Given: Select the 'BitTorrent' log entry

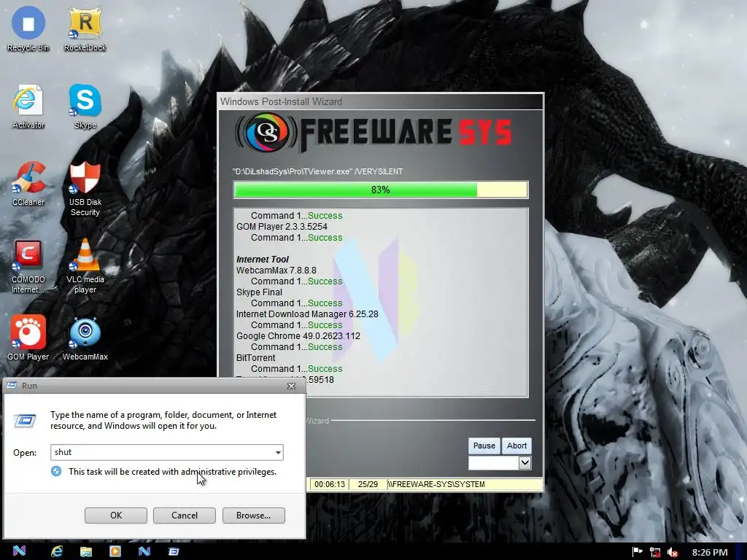Looking at the screenshot, I should point(256,358).
